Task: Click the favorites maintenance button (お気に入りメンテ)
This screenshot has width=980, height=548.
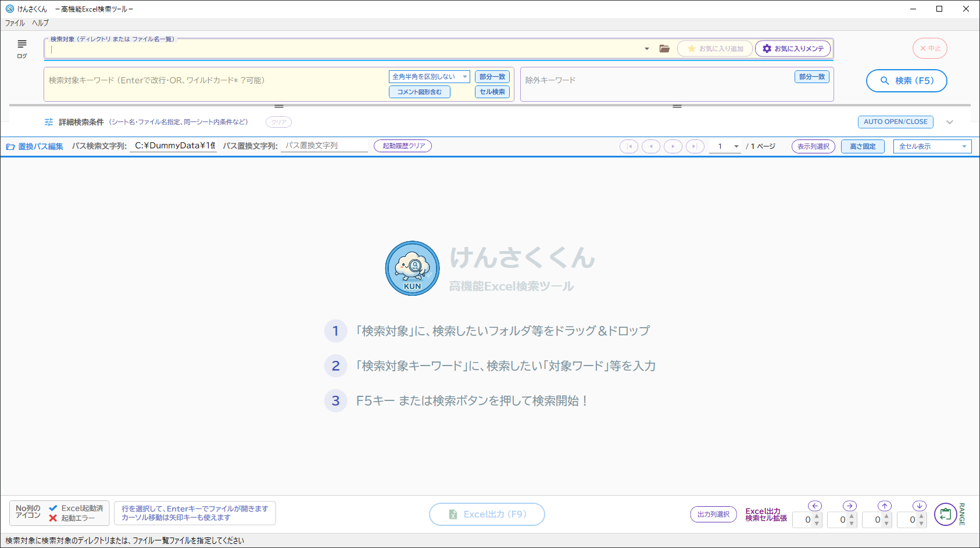Action: pyautogui.click(x=793, y=49)
